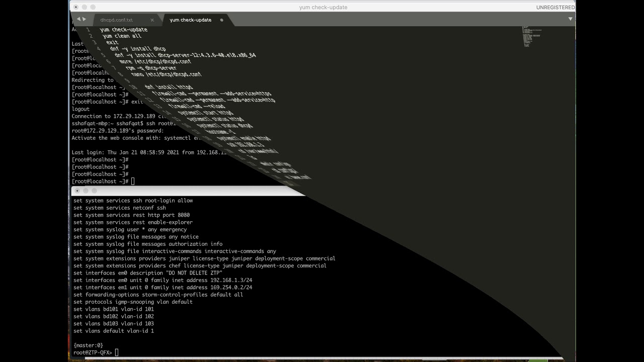Image resolution: width=644 pixels, height=362 pixels.
Task: Click set vlans bd101 vlan-id 101
Action: tap(114, 309)
